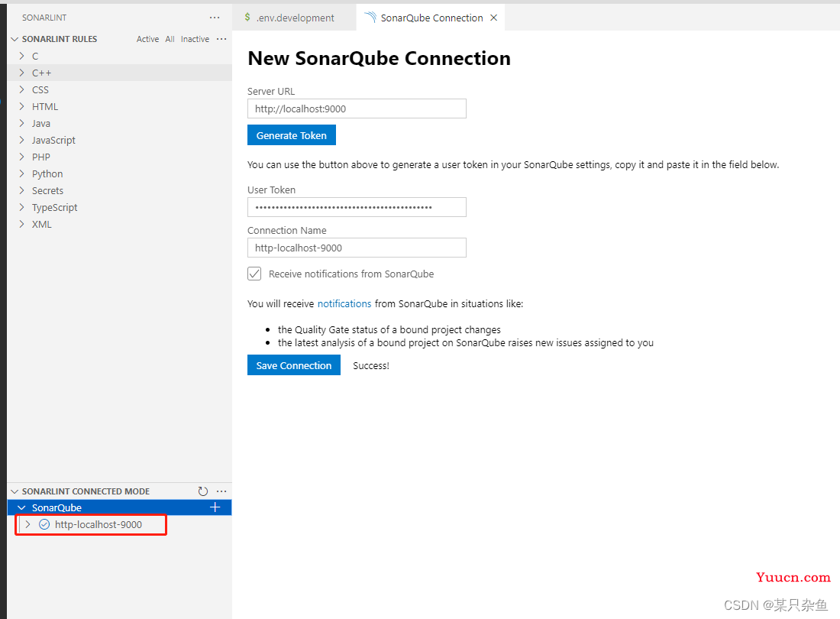Image resolution: width=840 pixels, height=619 pixels.
Task: Click the connection status check icon
Action: [x=44, y=524]
